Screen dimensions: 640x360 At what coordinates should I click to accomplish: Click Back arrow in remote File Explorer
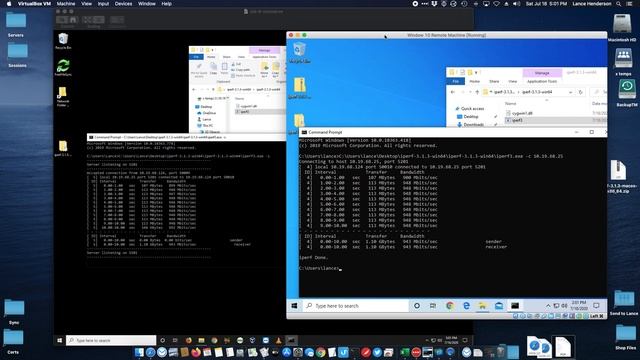click(x=453, y=92)
